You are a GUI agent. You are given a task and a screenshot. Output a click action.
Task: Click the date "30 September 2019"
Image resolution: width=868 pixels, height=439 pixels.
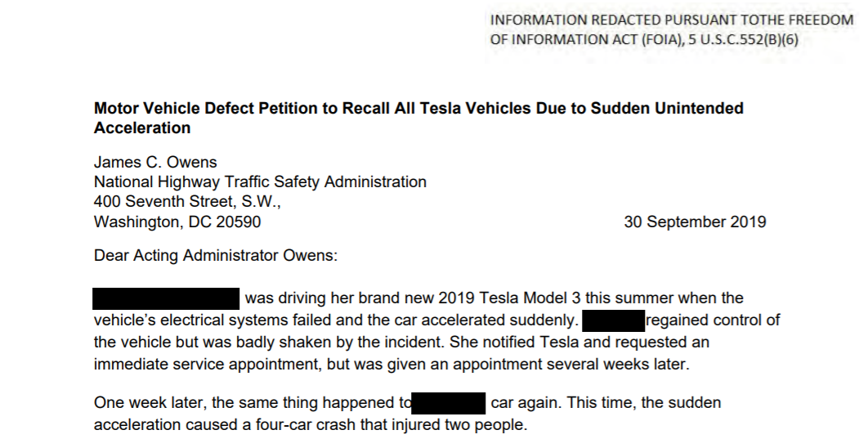tap(695, 222)
